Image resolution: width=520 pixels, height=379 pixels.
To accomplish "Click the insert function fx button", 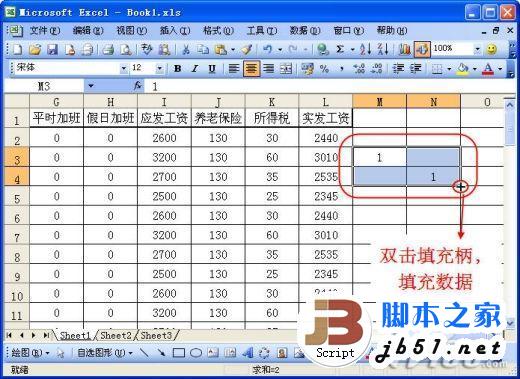I will tap(137, 86).
